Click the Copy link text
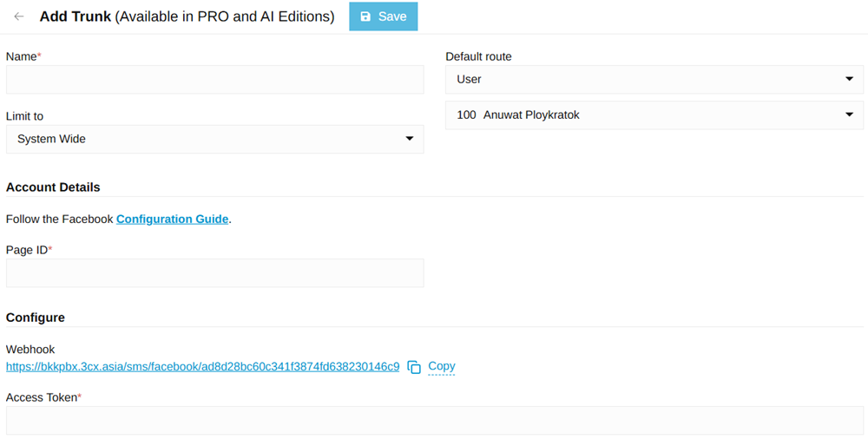This screenshot has width=868, height=439. pyautogui.click(x=441, y=366)
